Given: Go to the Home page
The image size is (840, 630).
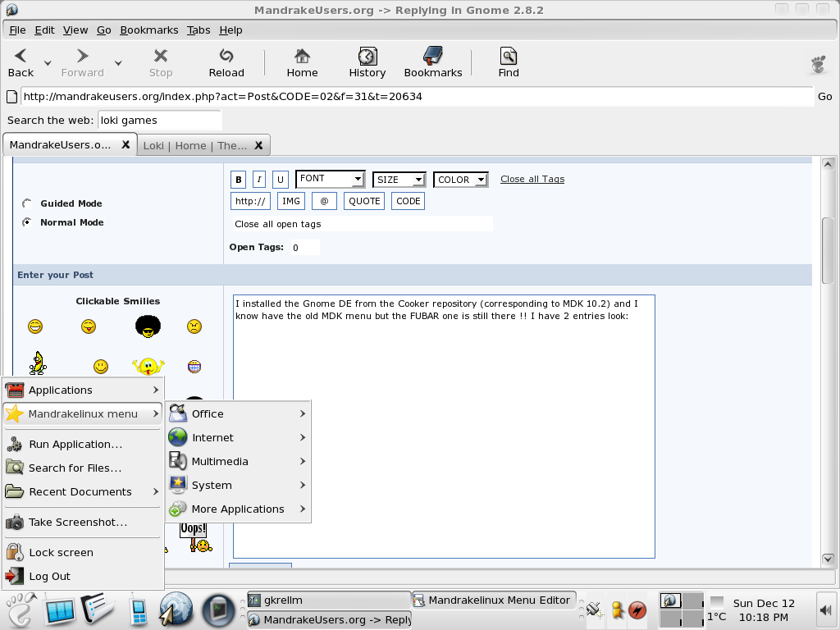Looking at the screenshot, I should (302, 63).
